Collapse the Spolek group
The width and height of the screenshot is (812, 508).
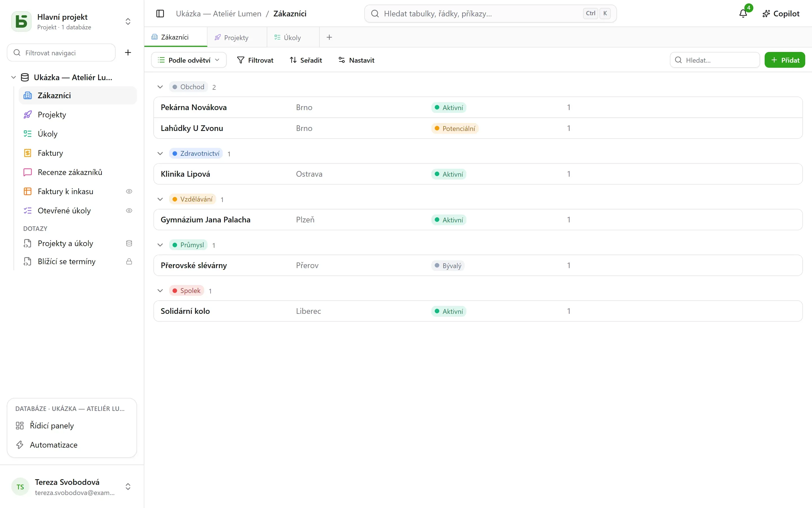[160, 290]
